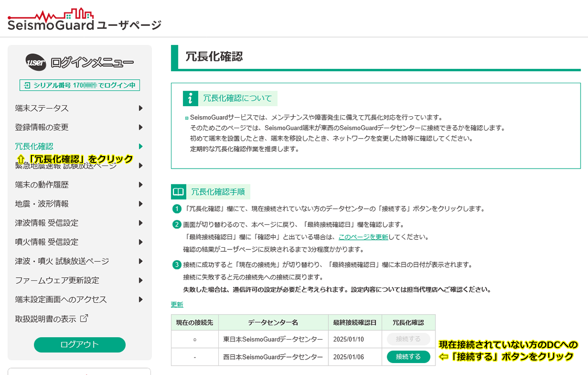Click circle mark in 東日本 row
Viewport: 588px width, 375px height.
coord(195,339)
